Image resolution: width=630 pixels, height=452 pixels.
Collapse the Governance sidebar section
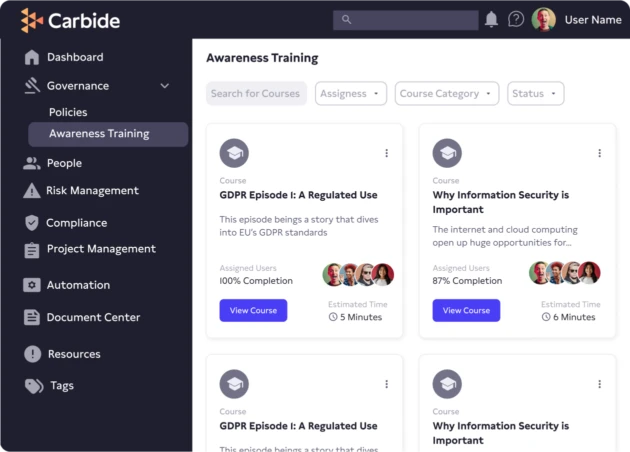pyautogui.click(x=165, y=86)
